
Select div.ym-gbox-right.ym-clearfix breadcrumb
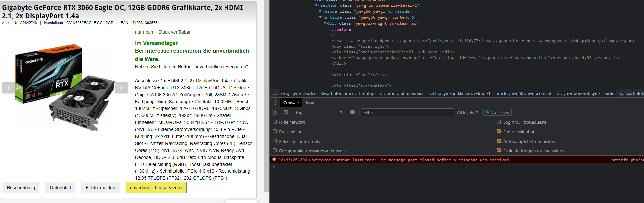[x=585, y=94]
